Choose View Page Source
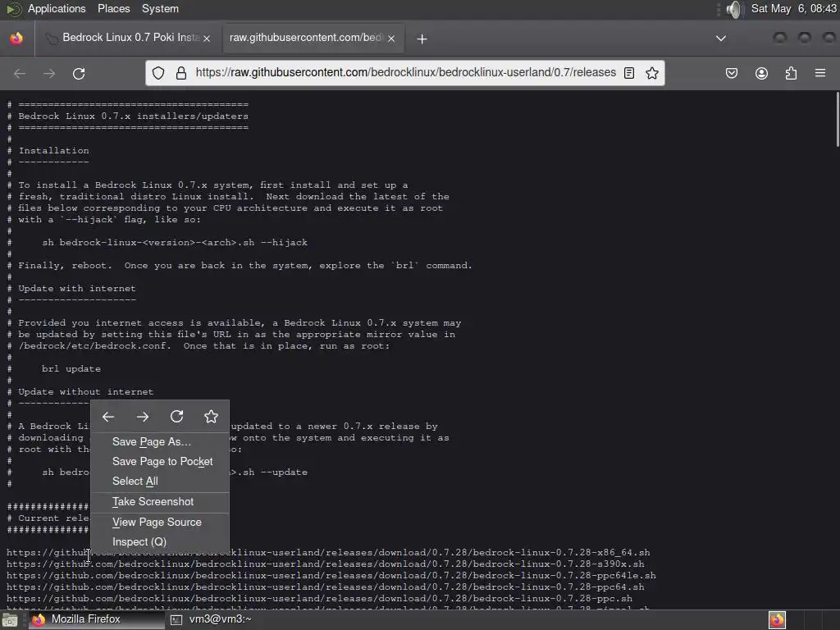Viewport: 840px width, 630px height. (160, 523)
